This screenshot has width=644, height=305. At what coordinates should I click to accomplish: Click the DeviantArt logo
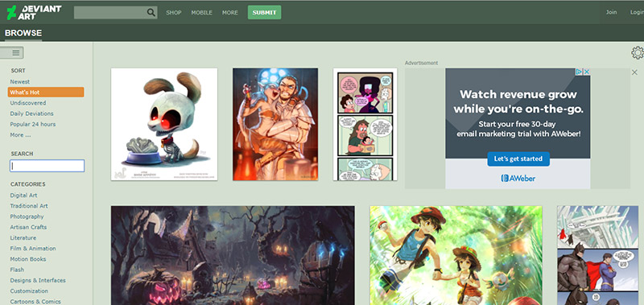(34, 12)
